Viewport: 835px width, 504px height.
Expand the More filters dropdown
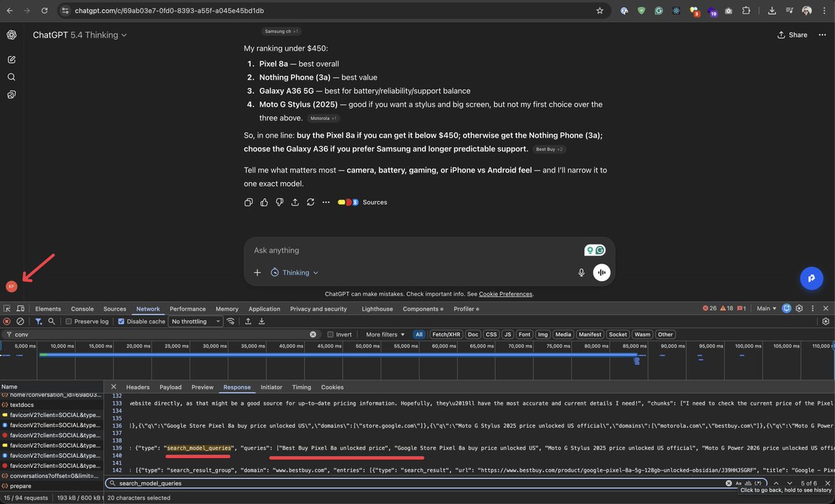385,334
